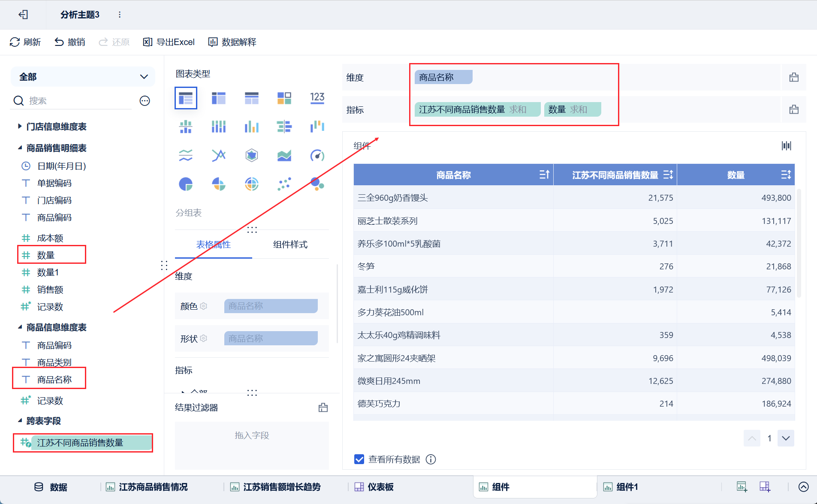Viewport: 817px width, 504px height.
Task: Choose the comparison bar chart icon
Action: pyautogui.click(x=284, y=127)
